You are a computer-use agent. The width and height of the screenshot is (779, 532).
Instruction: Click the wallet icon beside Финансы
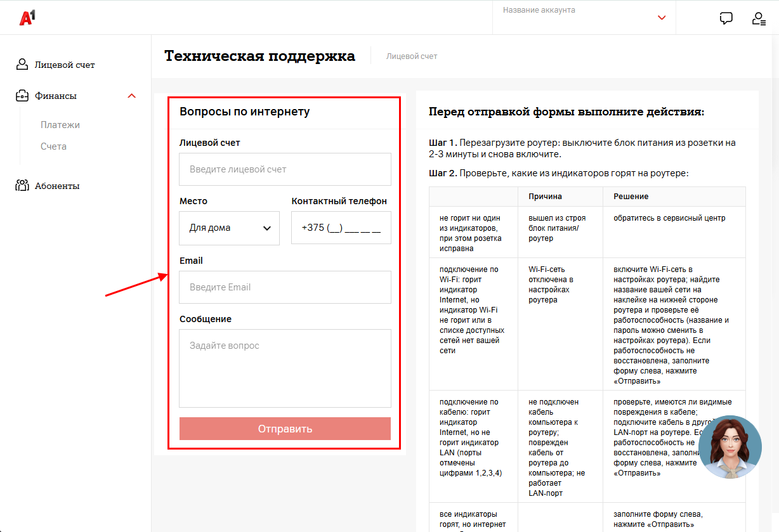(x=22, y=96)
